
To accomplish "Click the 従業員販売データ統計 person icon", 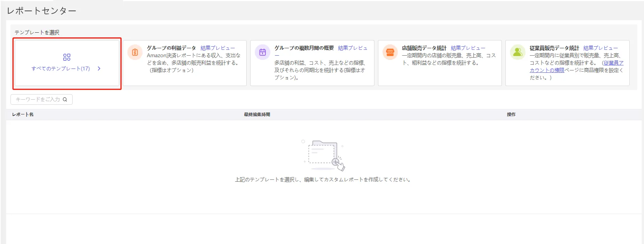I will tap(518, 52).
